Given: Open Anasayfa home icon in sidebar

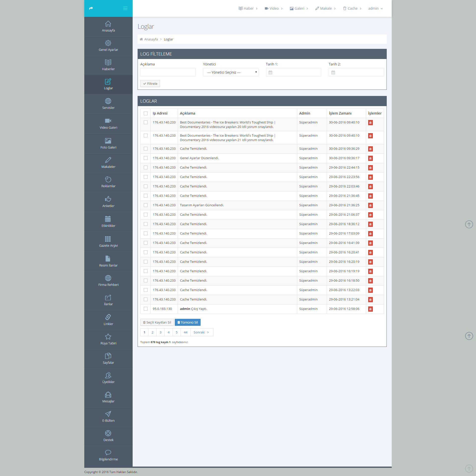Looking at the screenshot, I should point(108,24).
